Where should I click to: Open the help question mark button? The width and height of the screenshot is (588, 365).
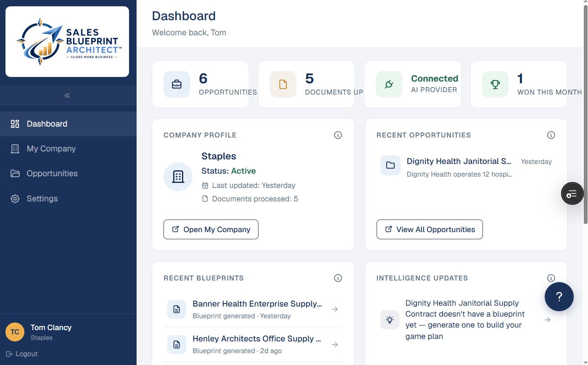coord(559,297)
